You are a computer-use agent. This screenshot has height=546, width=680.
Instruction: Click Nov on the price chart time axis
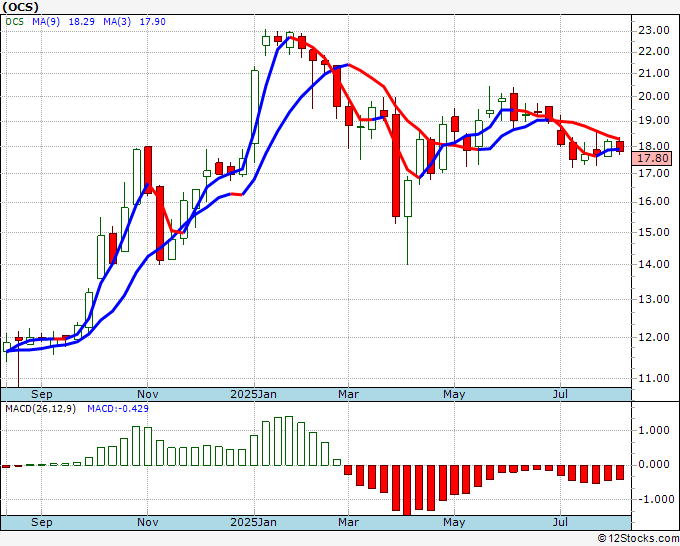(x=147, y=394)
